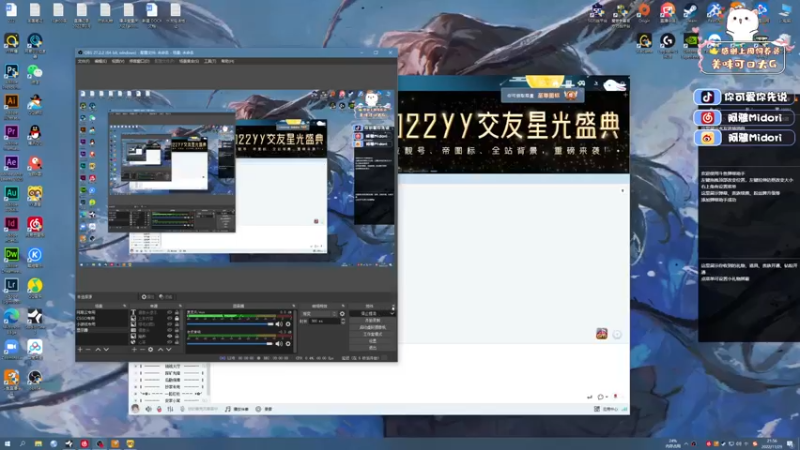The height and width of the screenshot is (450, 800).
Task: Open the OBS Edit menu
Action: tap(101, 61)
